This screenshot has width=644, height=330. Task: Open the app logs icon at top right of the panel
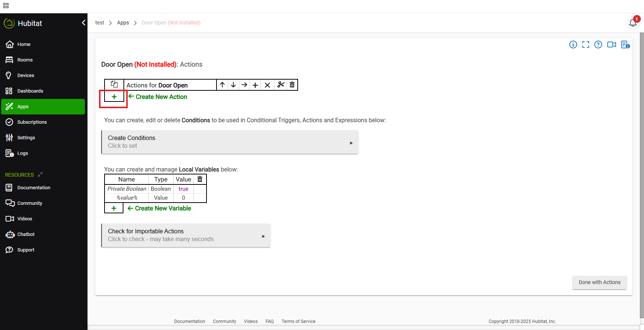pyautogui.click(x=625, y=45)
